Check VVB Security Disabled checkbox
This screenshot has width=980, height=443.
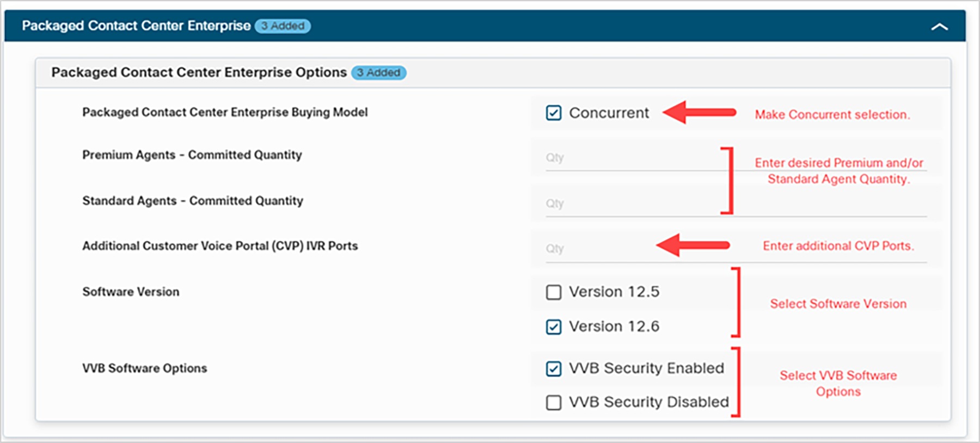[x=554, y=402]
